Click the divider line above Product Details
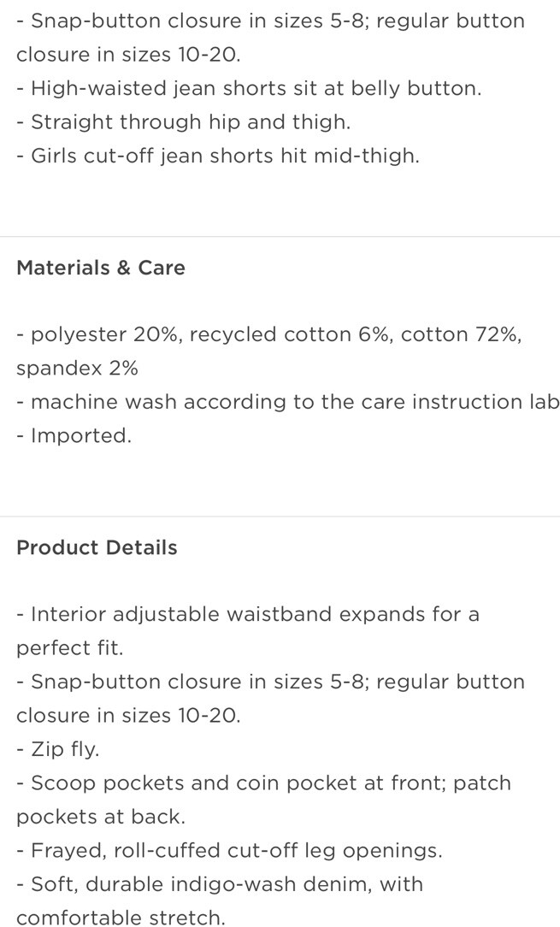Viewport: 560px width, 927px height. tap(280, 517)
